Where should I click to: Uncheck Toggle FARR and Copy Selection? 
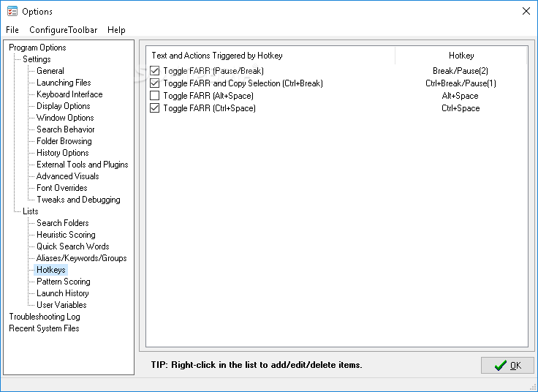(155, 83)
